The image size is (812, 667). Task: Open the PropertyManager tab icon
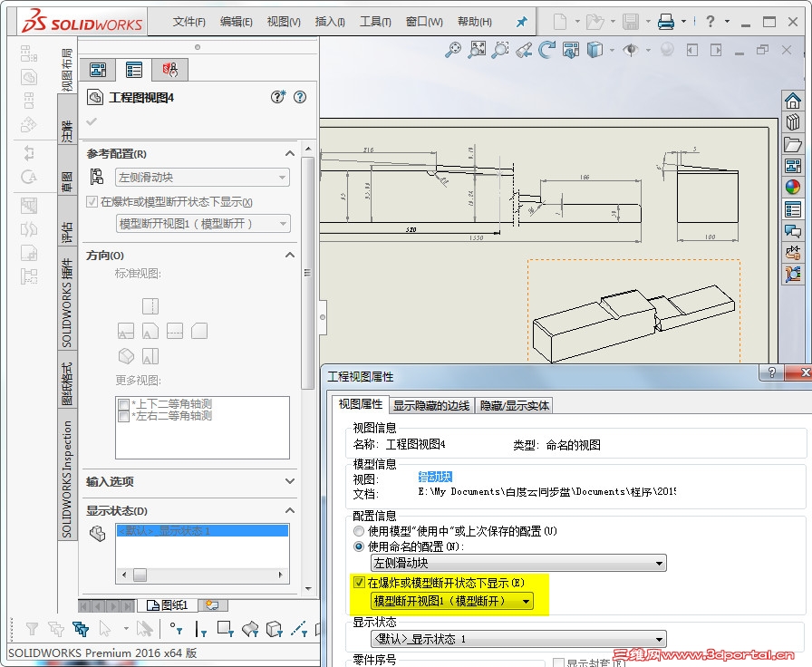pyautogui.click(x=133, y=70)
